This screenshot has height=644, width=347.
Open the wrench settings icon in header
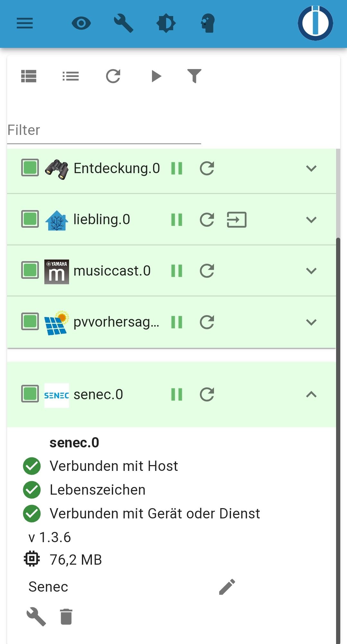pyautogui.click(x=123, y=23)
